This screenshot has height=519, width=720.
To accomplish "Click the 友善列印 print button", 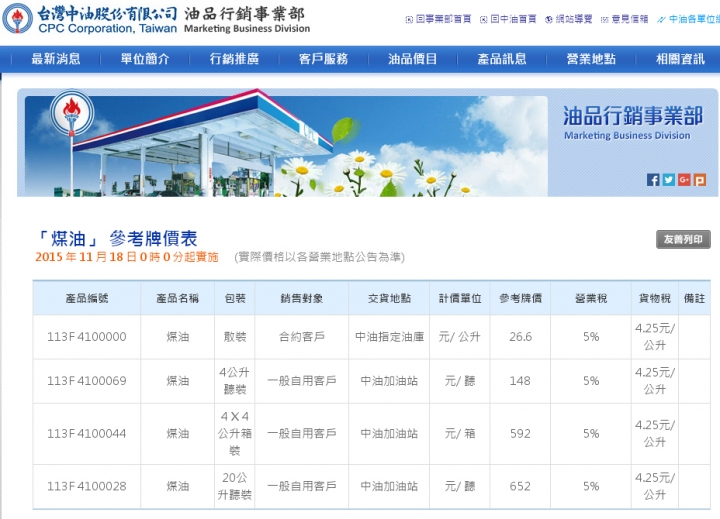I will (683, 239).
